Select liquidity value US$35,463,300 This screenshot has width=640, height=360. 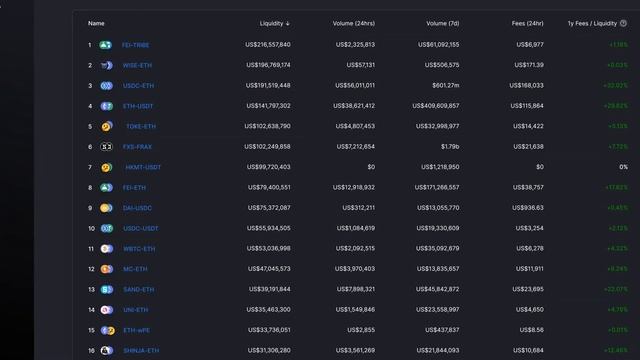[x=268, y=309]
